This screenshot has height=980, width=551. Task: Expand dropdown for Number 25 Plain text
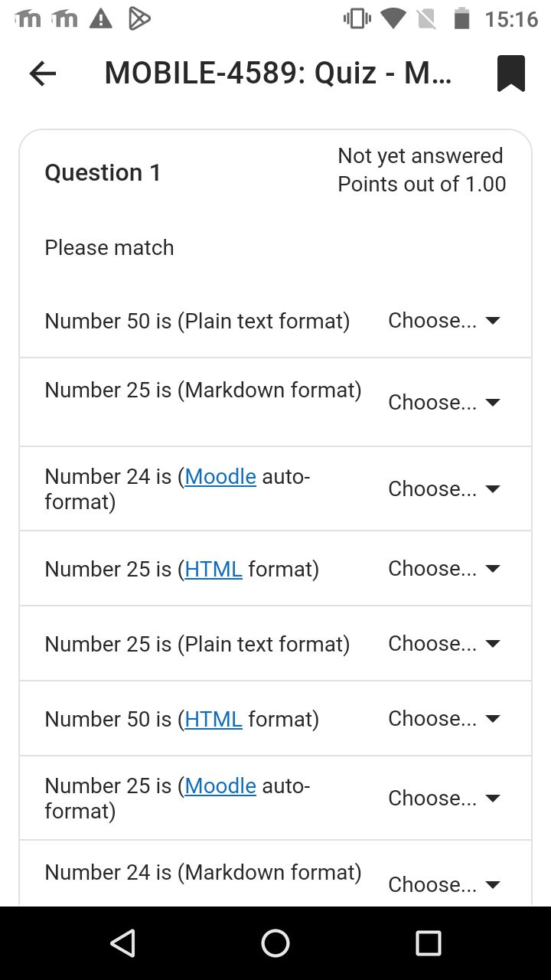coord(445,643)
